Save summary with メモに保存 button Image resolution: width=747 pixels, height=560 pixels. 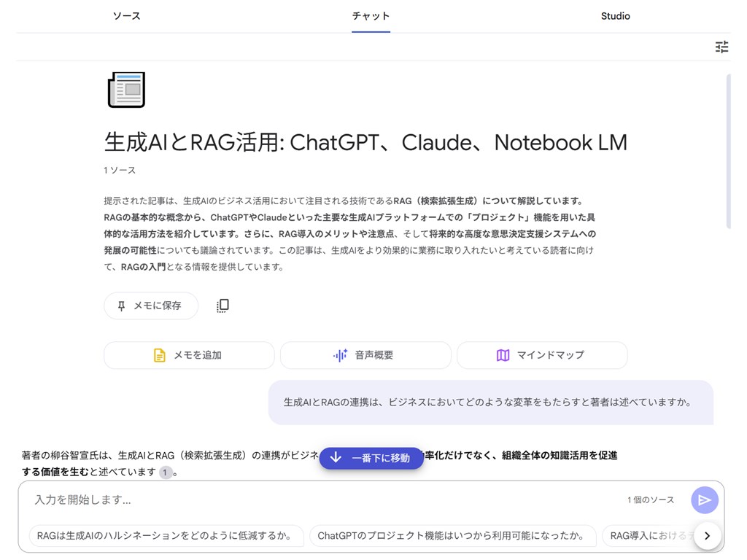151,306
